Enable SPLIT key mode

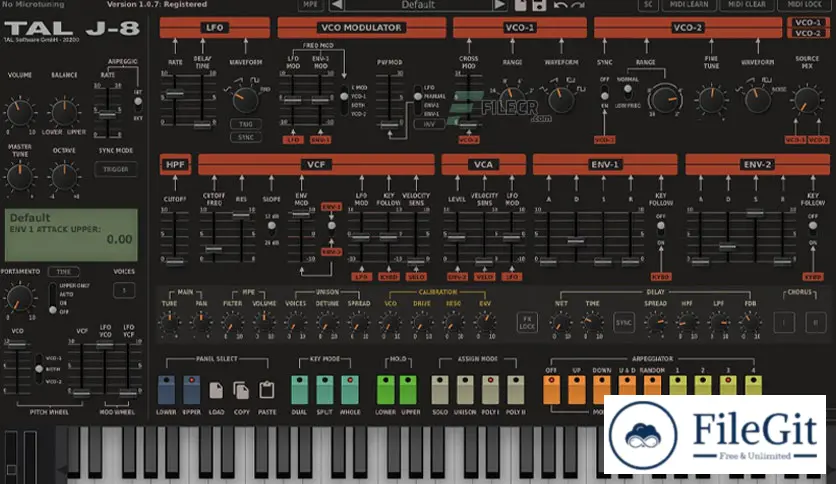pos(324,390)
